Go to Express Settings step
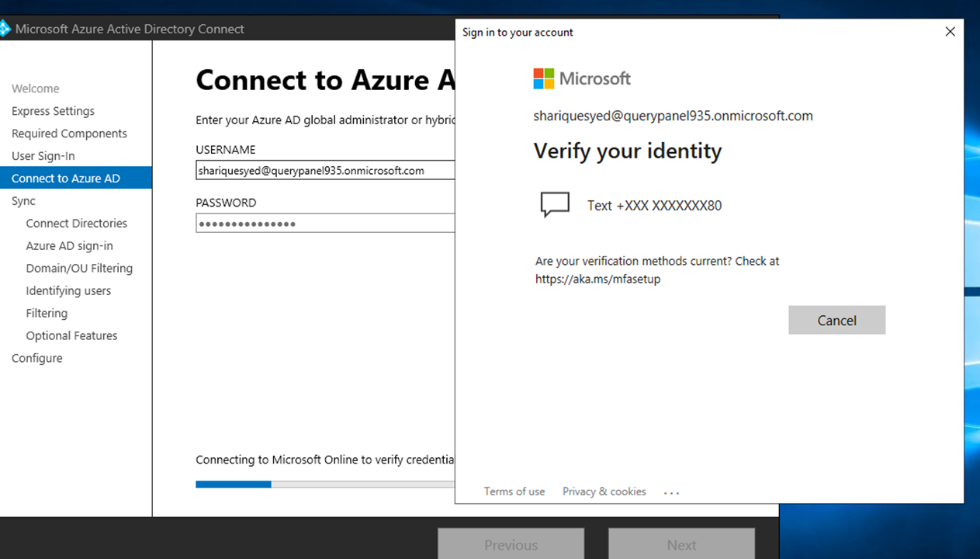This screenshot has width=980, height=559. [53, 111]
